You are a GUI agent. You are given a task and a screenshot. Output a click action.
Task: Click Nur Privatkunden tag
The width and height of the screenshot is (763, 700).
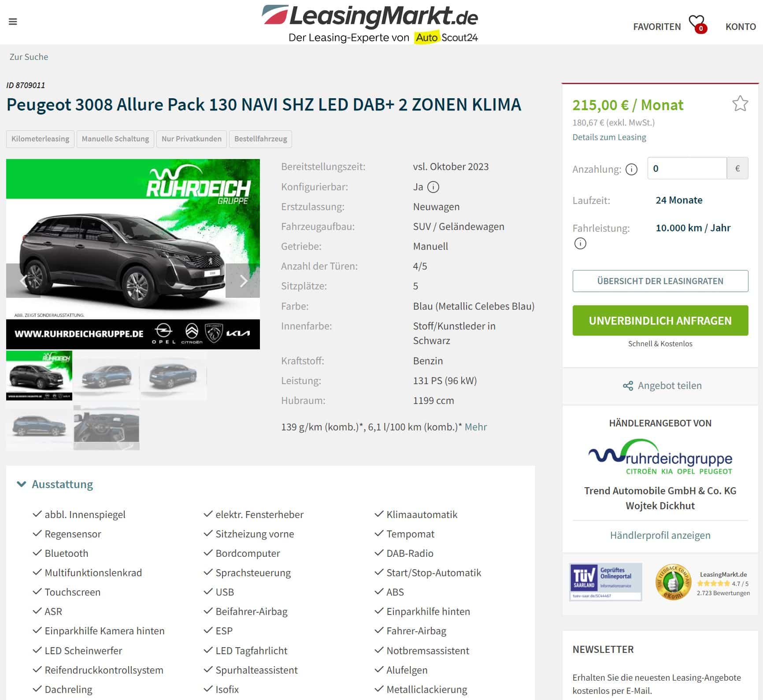(x=192, y=139)
